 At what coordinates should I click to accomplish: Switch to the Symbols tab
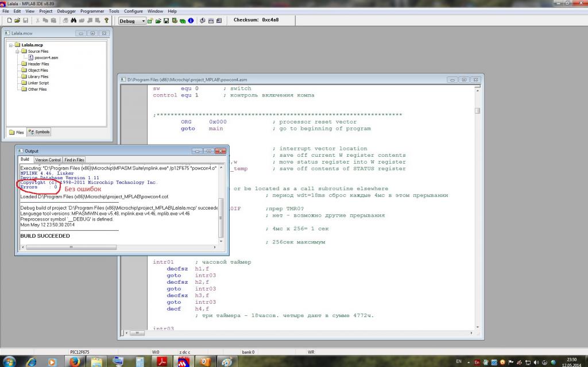coord(39,132)
